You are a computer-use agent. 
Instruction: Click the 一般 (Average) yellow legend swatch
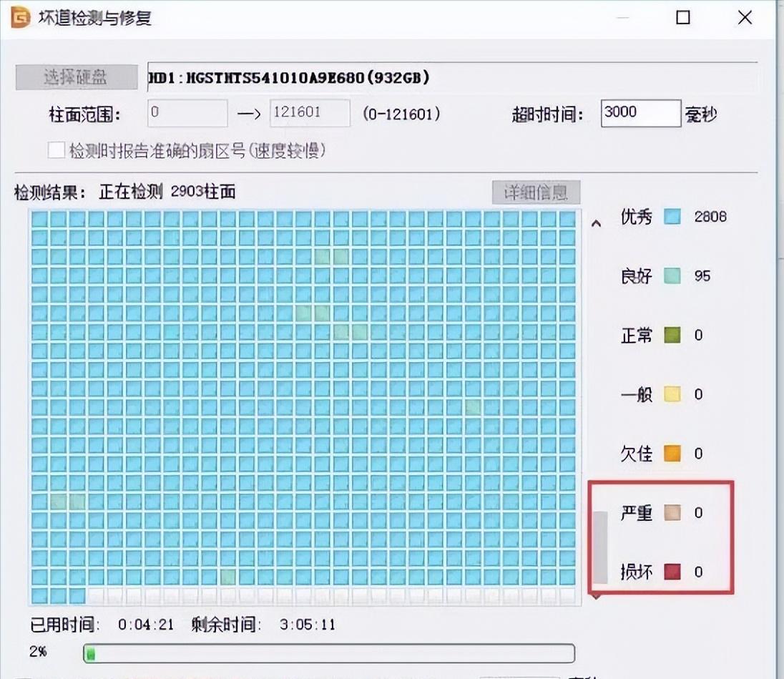coord(673,394)
